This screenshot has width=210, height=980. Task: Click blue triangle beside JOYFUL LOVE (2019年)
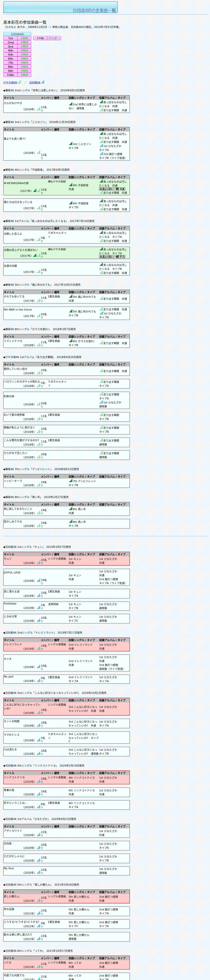[38, 580]
